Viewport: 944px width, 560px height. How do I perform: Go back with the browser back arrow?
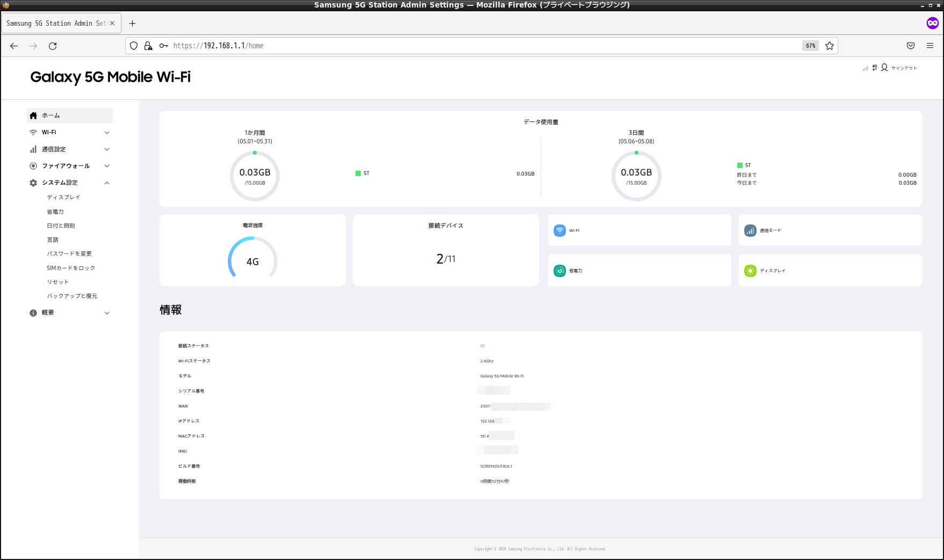pos(14,46)
